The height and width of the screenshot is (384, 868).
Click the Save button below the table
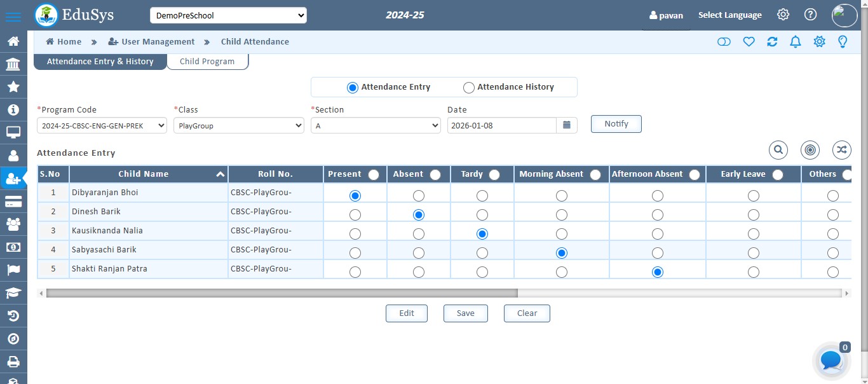[x=465, y=313]
